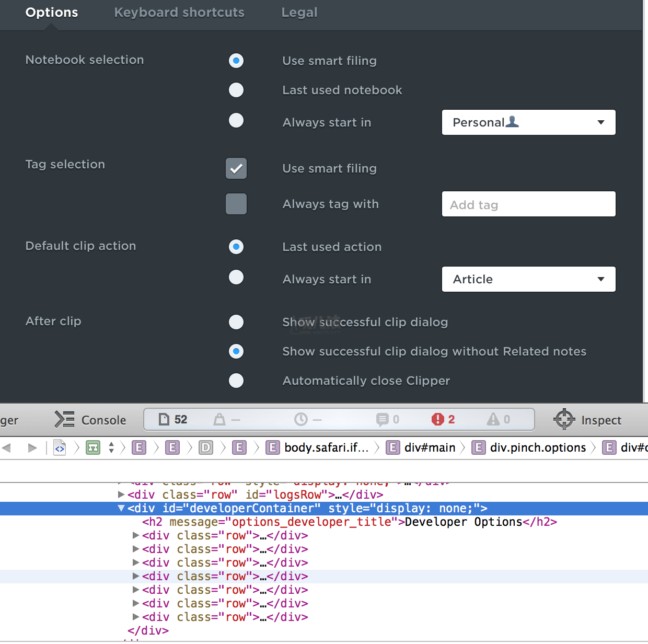Select Always start in radio beside Article dropdown
Screen dimensions: 648x644
236,277
